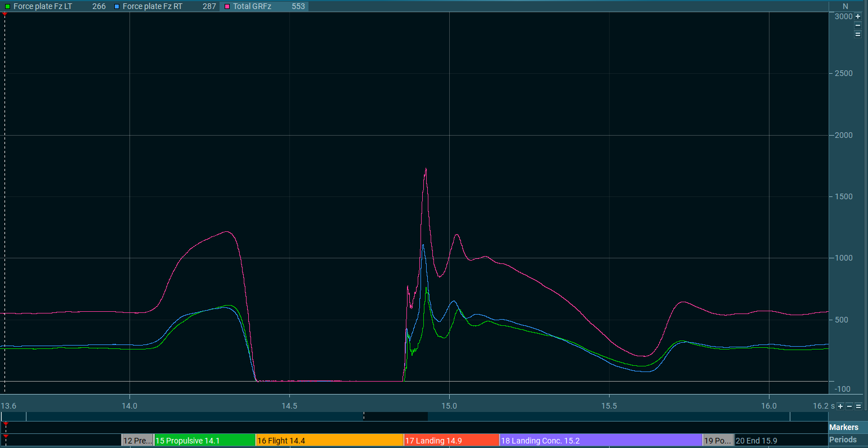Select the 15 Propulsive period
The height and width of the screenshot is (448, 868).
204,440
